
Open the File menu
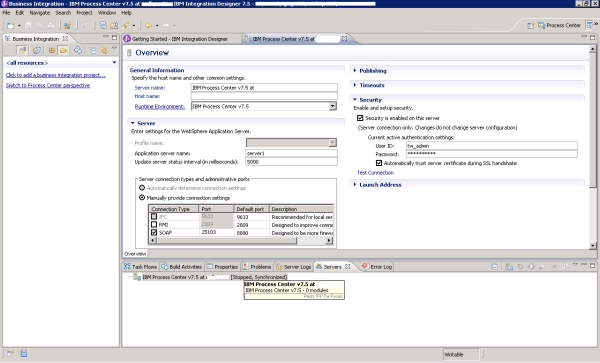tap(6, 13)
